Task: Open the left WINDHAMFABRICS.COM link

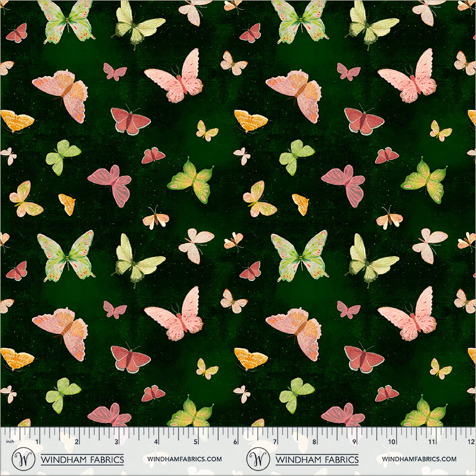Action: pyautogui.click(x=185, y=459)
